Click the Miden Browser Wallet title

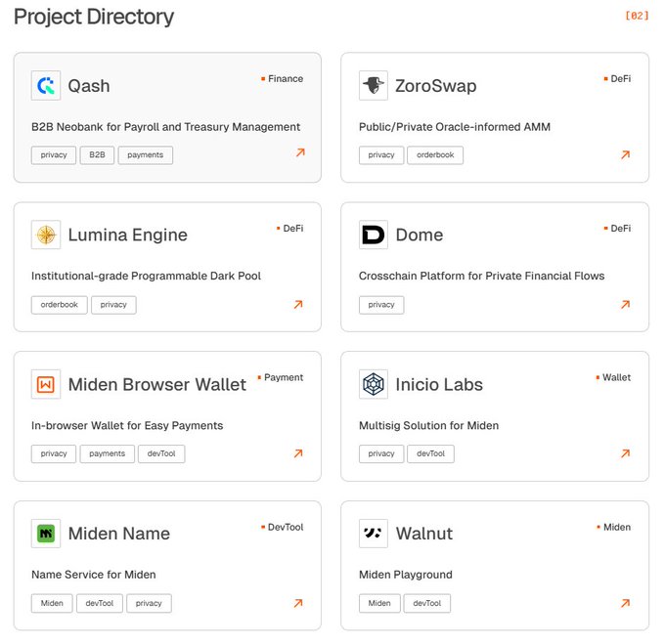pyautogui.click(x=157, y=385)
